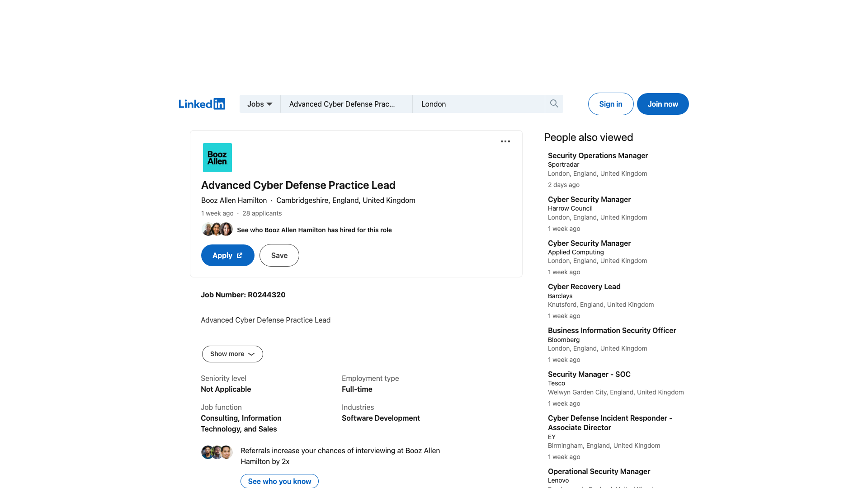The width and height of the screenshot is (868, 488).
Task: Click Referrals increase your chances text
Action: pos(340,456)
